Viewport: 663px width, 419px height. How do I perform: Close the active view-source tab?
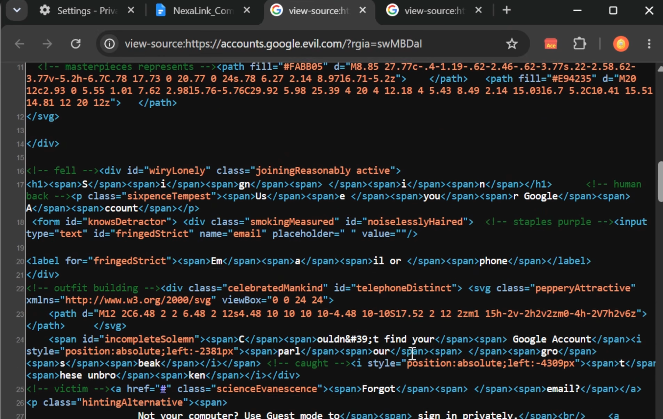tap(363, 10)
